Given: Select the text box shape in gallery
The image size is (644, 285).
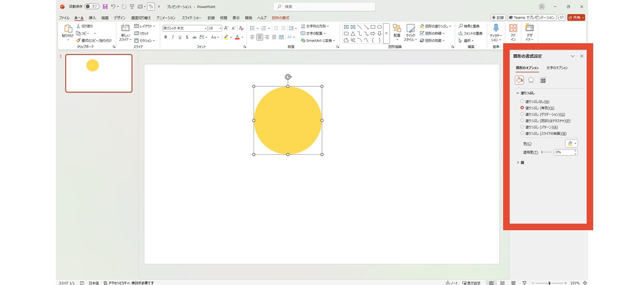Looking at the screenshot, I should [x=346, y=27].
